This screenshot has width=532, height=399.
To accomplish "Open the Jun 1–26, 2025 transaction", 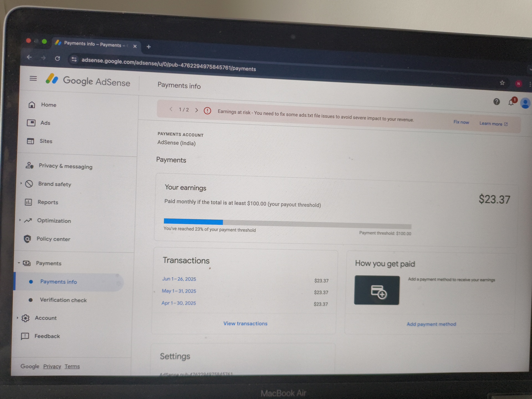I will click(x=179, y=279).
